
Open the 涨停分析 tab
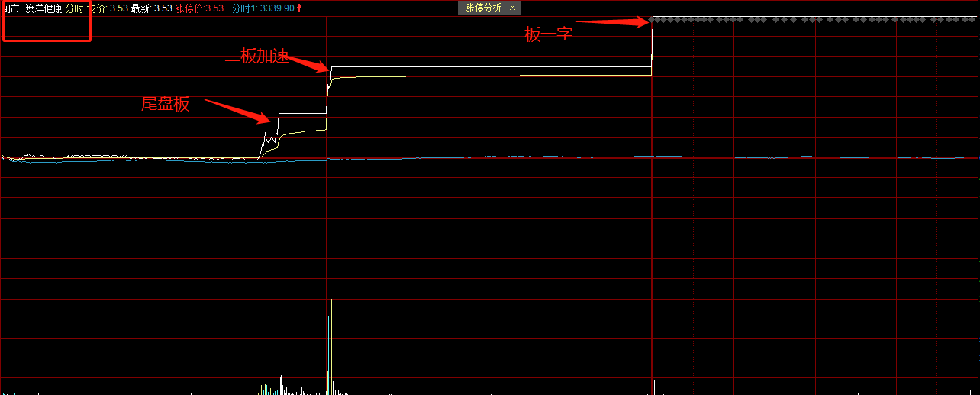point(484,8)
